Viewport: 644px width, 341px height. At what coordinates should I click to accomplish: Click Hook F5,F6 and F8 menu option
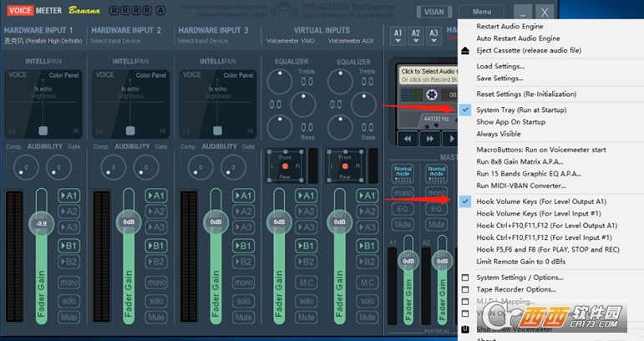[x=548, y=250]
